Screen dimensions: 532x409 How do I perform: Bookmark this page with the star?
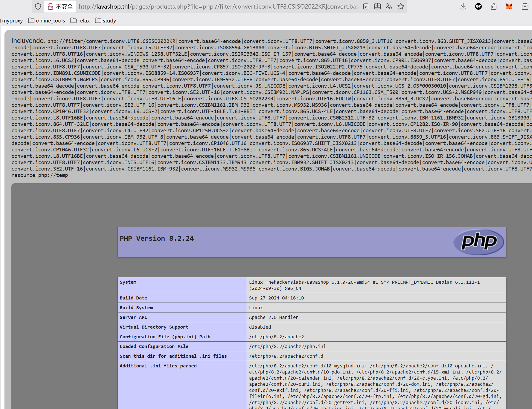401,6
